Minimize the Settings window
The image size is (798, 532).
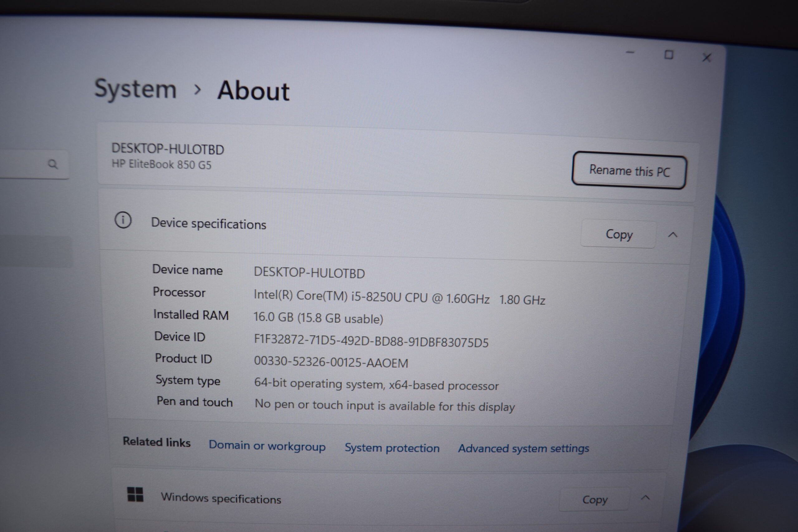(x=630, y=53)
